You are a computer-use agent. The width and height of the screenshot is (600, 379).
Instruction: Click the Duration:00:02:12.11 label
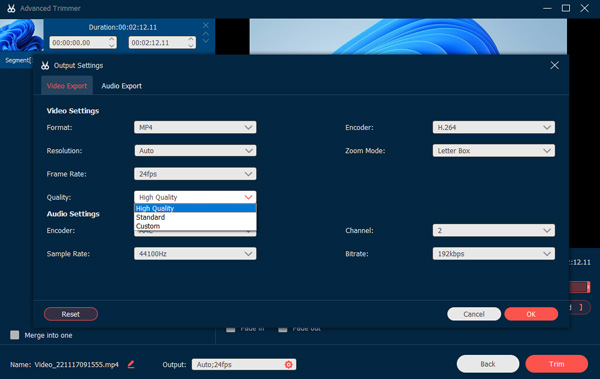(x=123, y=27)
